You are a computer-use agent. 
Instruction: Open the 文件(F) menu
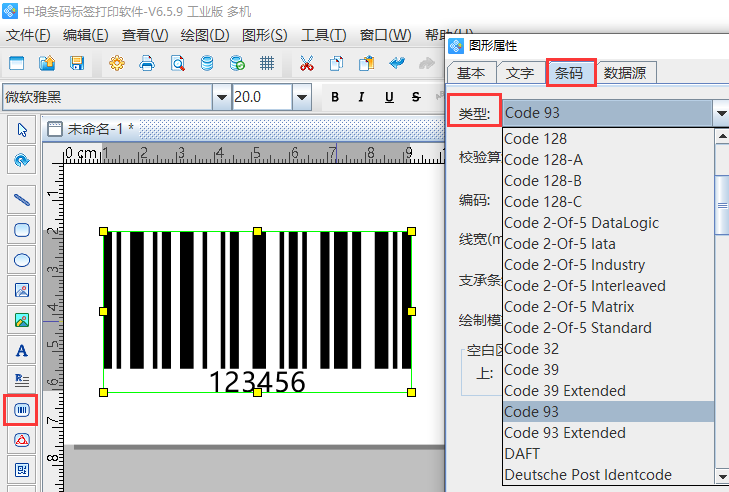(28, 35)
